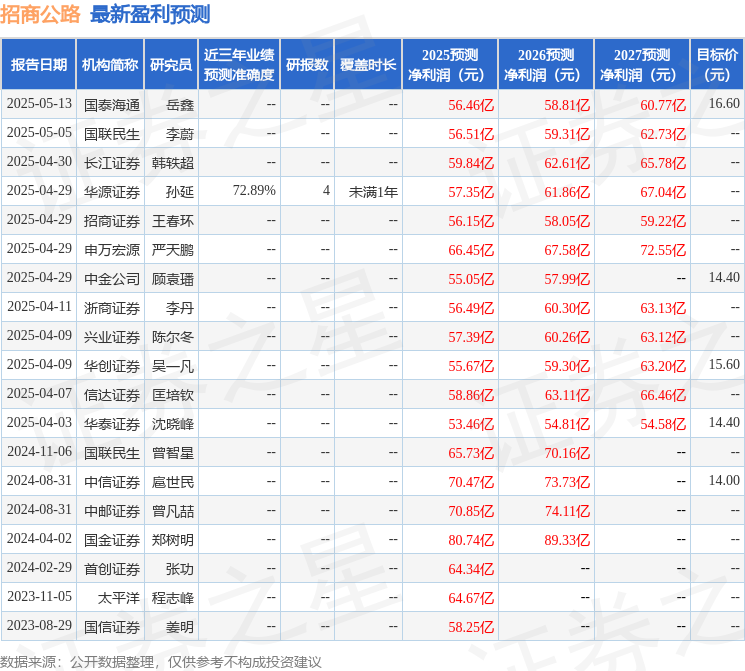745x671 pixels.
Task: Select institution 太平洋
Action: pos(119,597)
